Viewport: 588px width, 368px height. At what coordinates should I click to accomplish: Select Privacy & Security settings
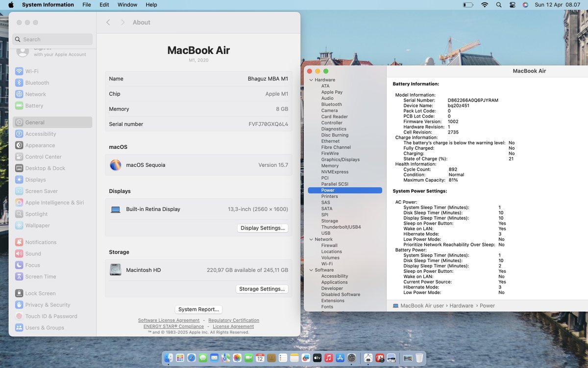click(x=52, y=305)
